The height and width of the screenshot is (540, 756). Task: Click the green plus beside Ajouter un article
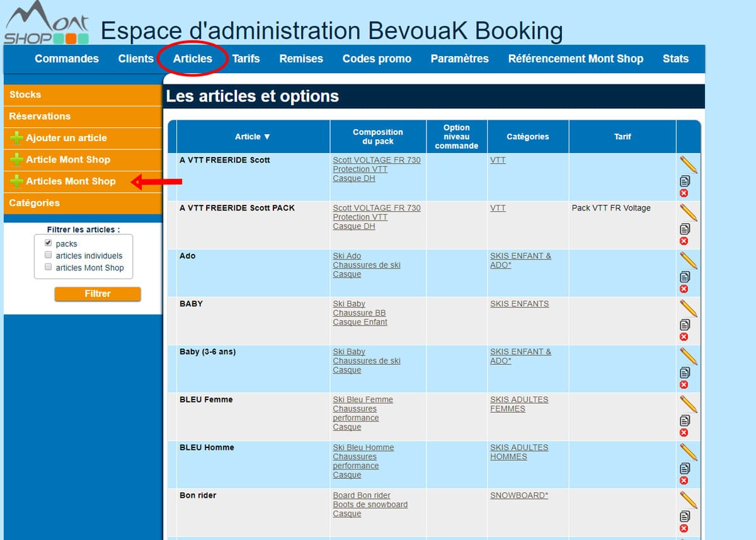pos(16,138)
